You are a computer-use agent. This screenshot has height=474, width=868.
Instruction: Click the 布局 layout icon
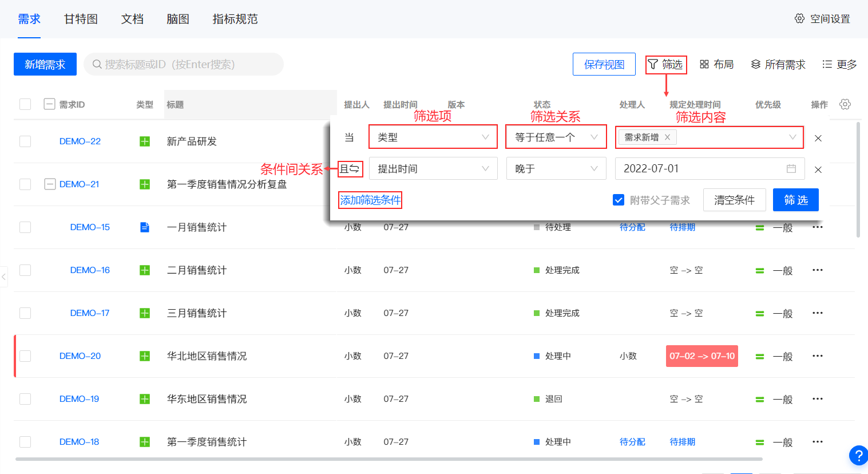tap(704, 64)
